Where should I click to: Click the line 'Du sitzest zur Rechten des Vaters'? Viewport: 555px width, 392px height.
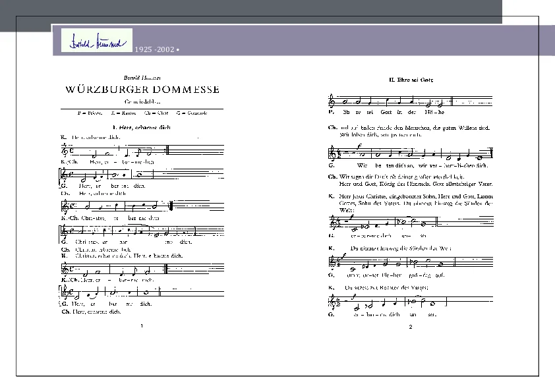[386, 288]
